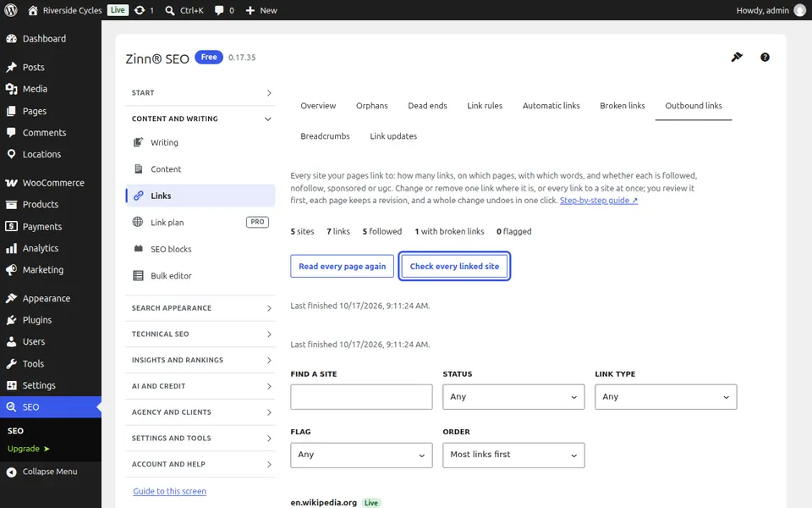This screenshot has width=812, height=508.
Task: Switch to the Orphans tab
Action: [x=372, y=106]
